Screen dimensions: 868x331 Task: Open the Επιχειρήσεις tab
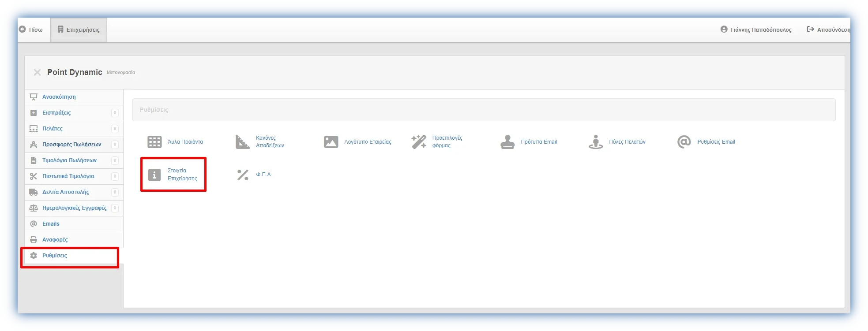(79, 30)
